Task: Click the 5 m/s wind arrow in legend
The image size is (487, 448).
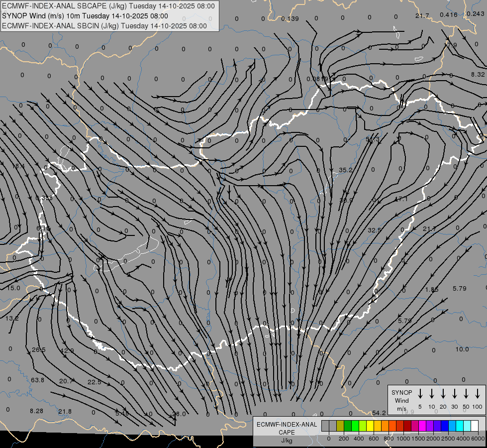Action: (x=420, y=394)
